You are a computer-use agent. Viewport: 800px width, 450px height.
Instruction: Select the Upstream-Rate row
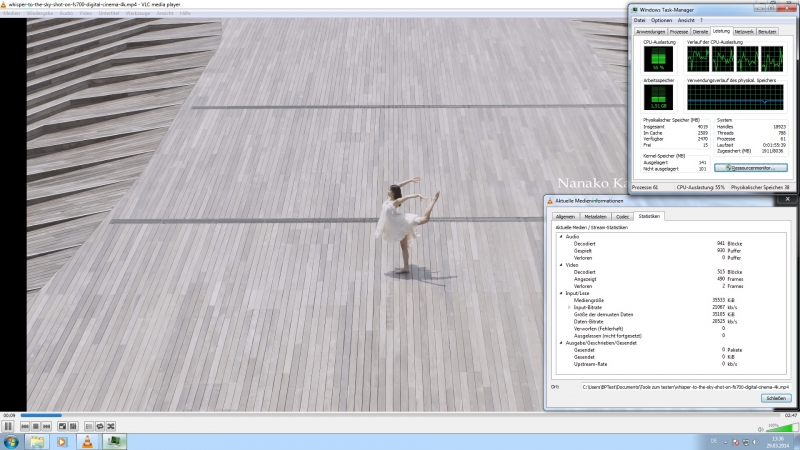coord(672,364)
